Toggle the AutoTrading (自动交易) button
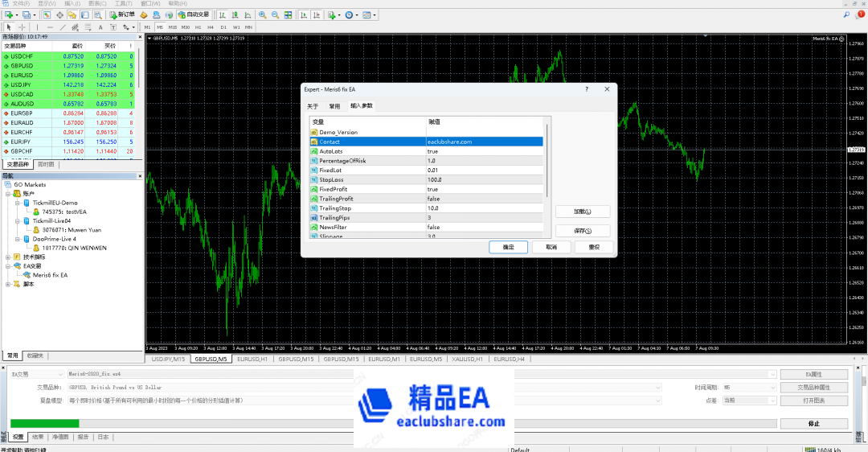Image resolution: width=868 pixels, height=452 pixels. pos(193,14)
